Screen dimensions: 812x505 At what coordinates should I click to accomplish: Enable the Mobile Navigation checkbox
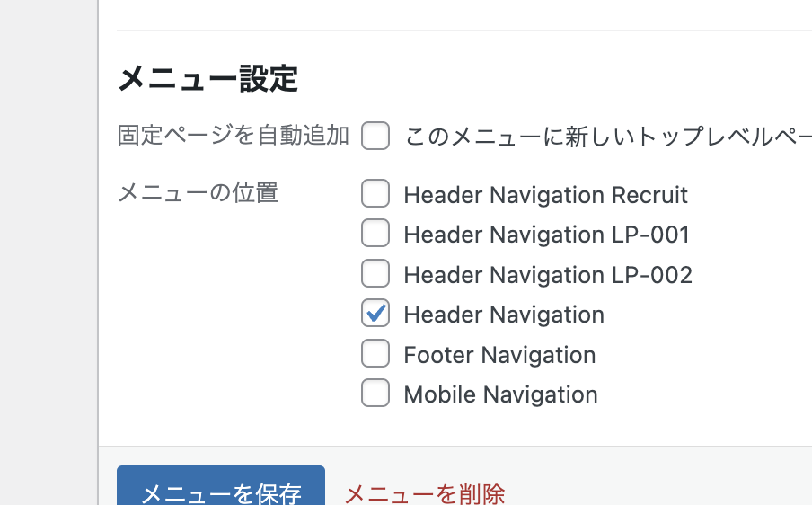[375, 394]
